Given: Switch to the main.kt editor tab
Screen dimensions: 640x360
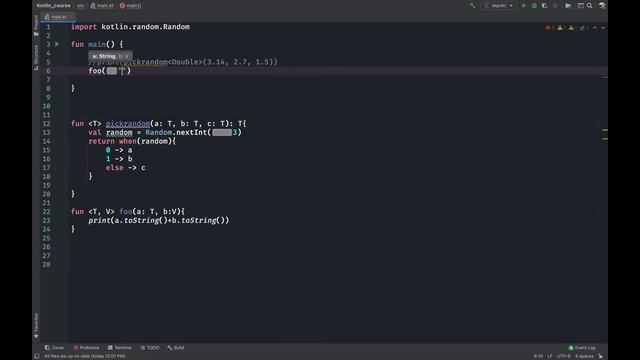Looking at the screenshot, I should click(59, 17).
